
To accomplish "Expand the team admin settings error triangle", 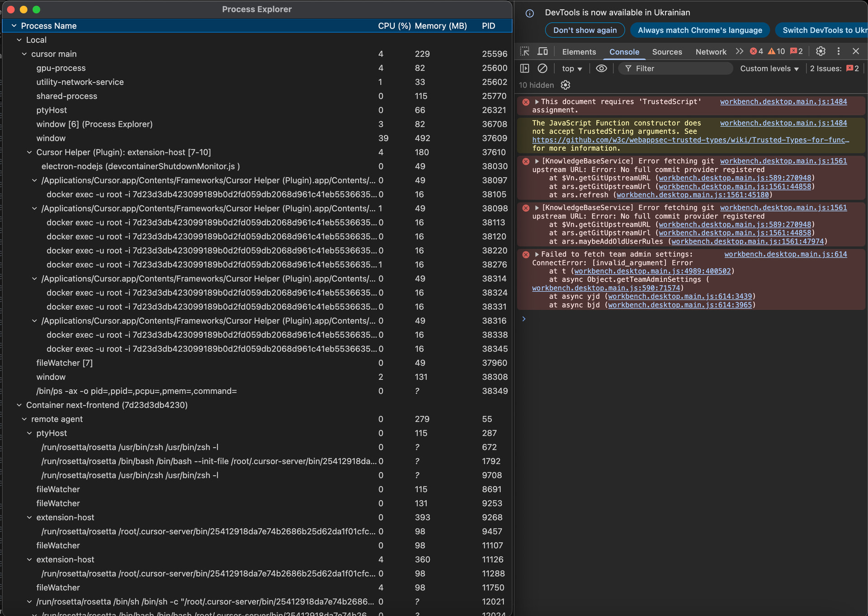I will click(537, 254).
